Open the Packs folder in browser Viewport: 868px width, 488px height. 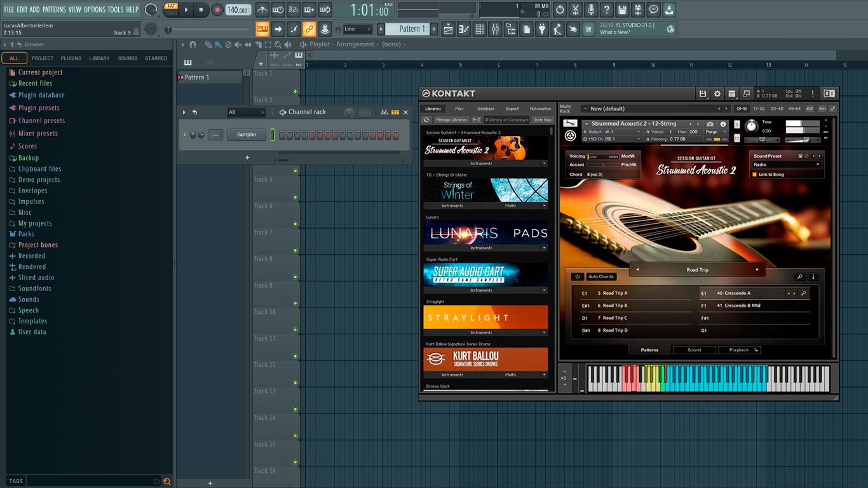pos(26,234)
